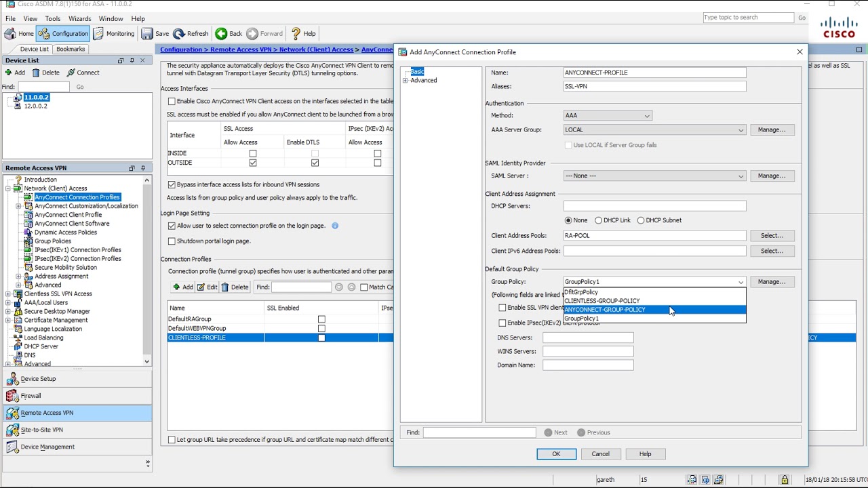Go Back with the green arrow
Viewport: 868px width, 488px height.
tap(229, 33)
